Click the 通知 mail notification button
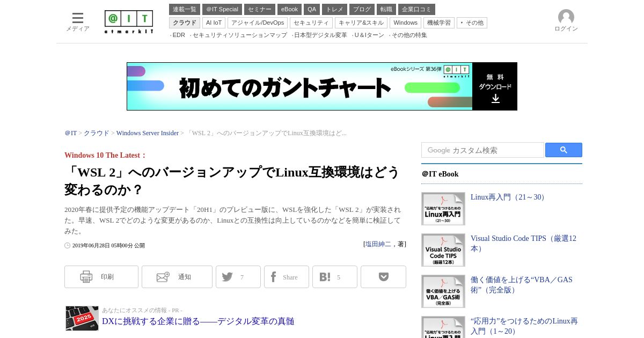The height and width of the screenshot is (338, 644). click(177, 277)
